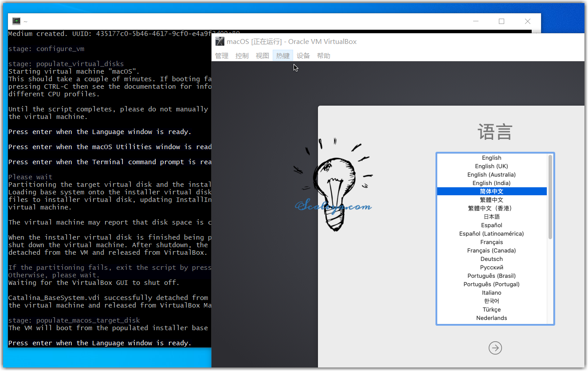Open the 视图 menu
Viewport: 588px width, 371px height.
[263, 56]
